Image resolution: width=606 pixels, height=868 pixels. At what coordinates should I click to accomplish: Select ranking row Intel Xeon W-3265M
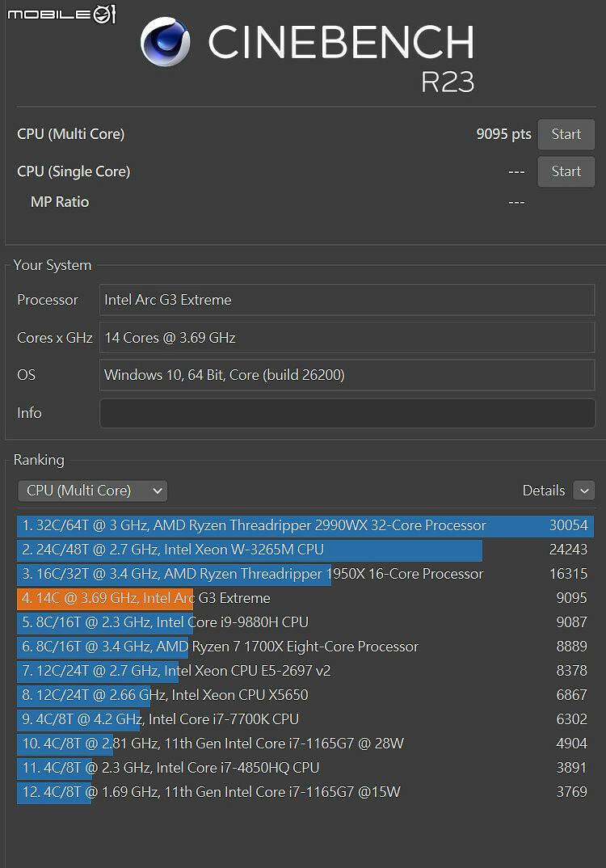[x=305, y=550]
